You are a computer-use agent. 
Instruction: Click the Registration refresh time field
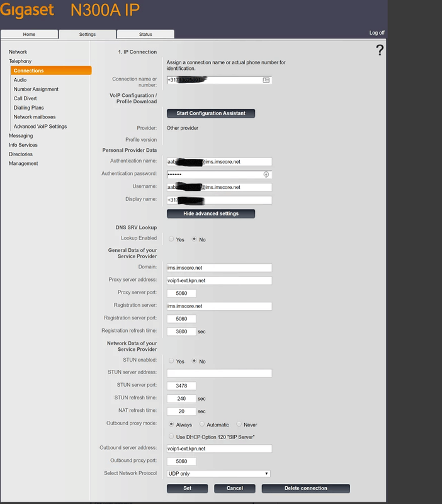pos(181,331)
